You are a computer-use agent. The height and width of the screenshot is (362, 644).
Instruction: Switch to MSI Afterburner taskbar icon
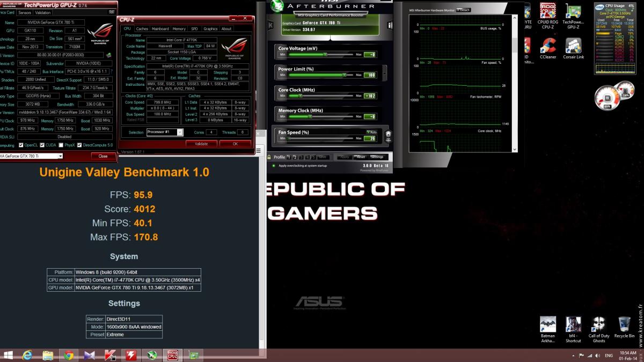point(152,355)
